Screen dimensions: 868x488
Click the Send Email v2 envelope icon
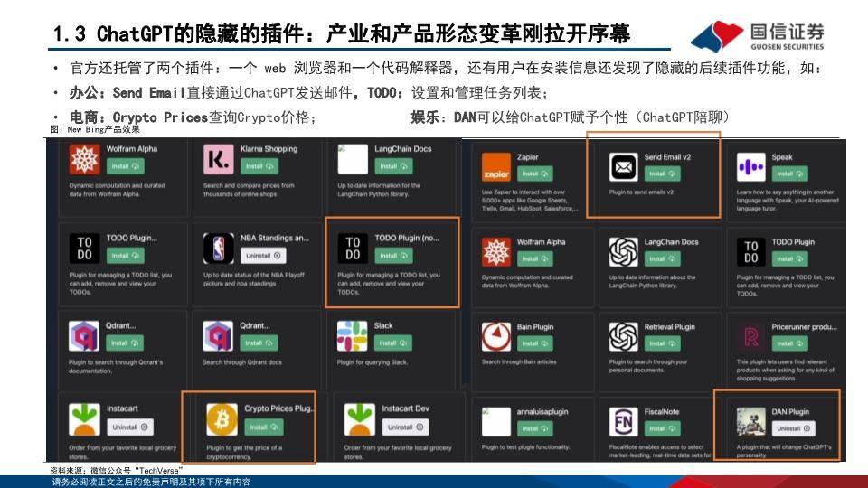[623, 166]
